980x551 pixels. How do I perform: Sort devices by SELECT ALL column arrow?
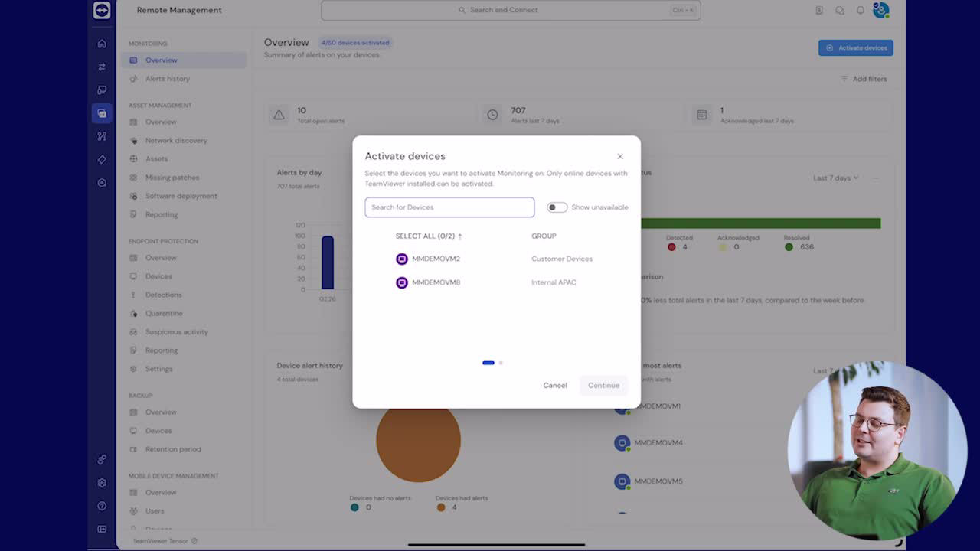coord(460,236)
